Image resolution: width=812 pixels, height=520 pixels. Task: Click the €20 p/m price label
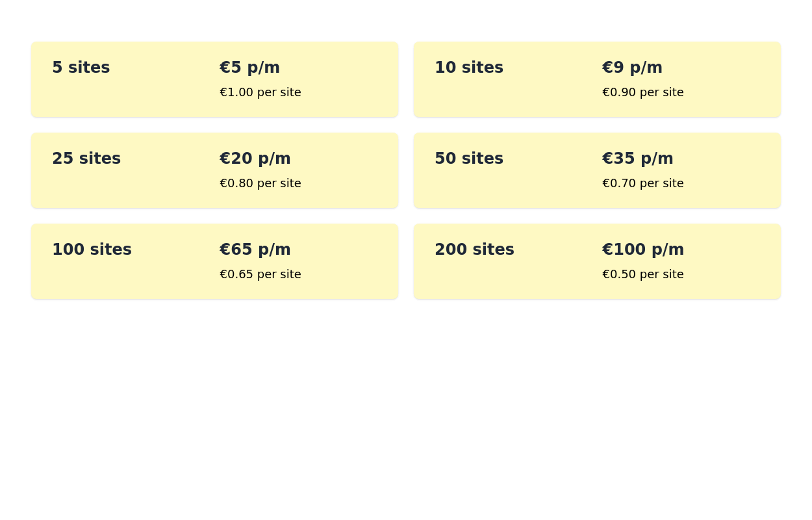pyautogui.click(x=255, y=158)
